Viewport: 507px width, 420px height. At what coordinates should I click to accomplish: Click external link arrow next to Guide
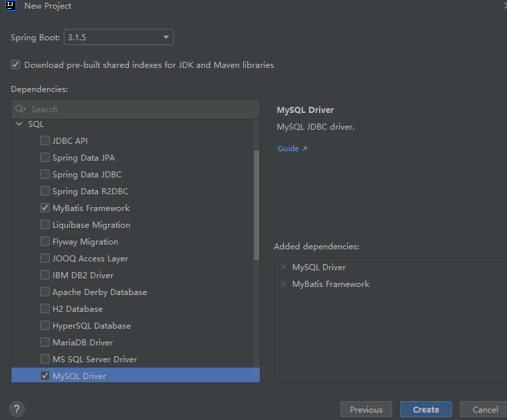305,149
